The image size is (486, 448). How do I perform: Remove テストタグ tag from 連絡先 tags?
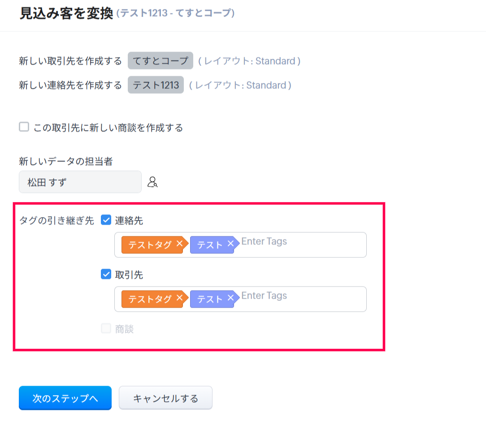[179, 244]
